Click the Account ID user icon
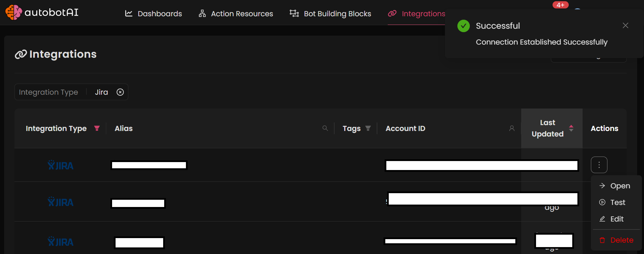644x254 pixels. [512, 128]
